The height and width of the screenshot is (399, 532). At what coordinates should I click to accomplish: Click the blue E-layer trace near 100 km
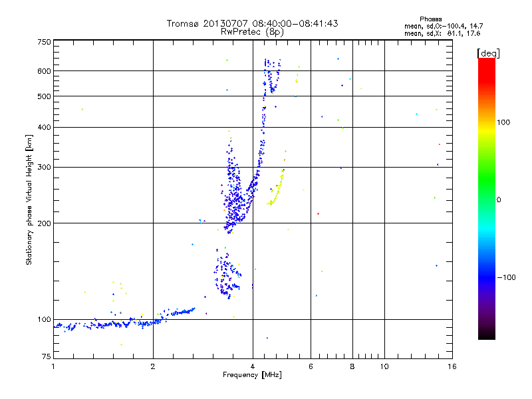124,321
